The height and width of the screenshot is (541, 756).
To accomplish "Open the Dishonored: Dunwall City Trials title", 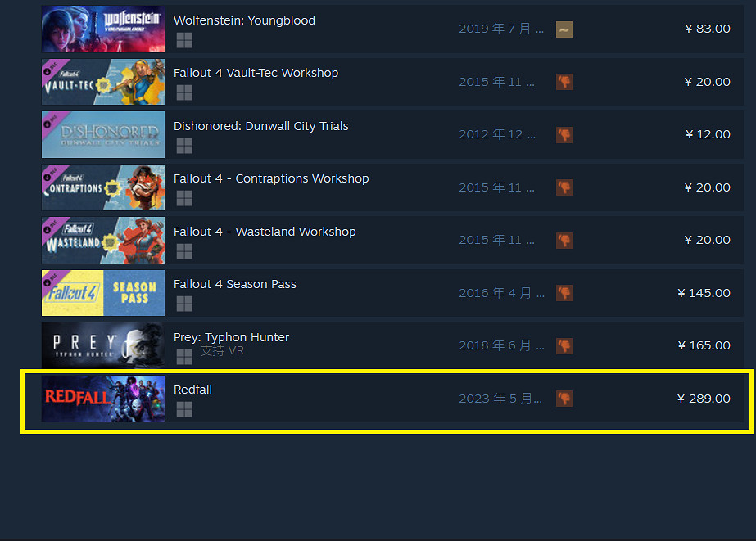I will click(260, 126).
